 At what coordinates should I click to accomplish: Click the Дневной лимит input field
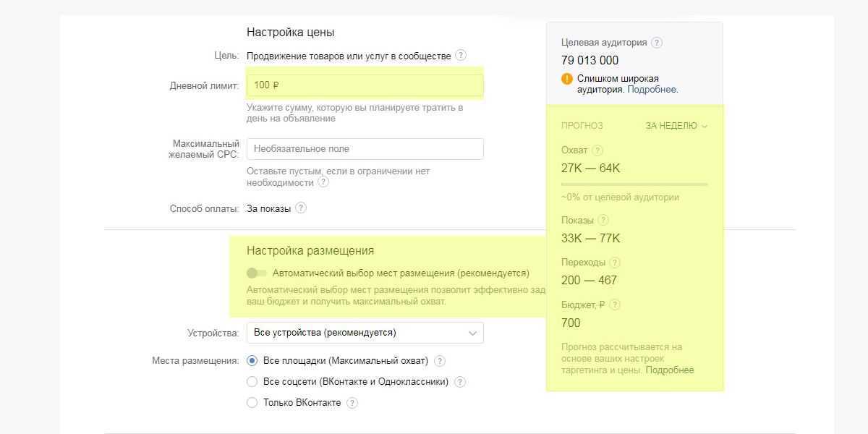[365, 85]
